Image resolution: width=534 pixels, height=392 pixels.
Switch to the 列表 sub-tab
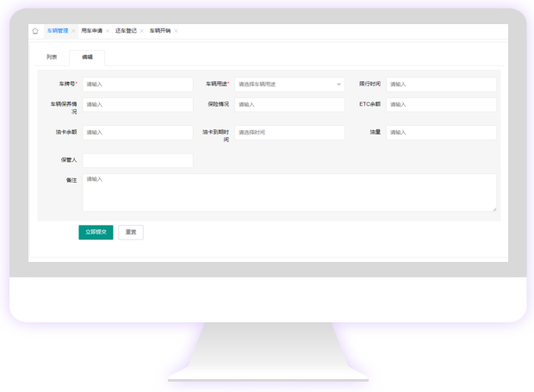click(52, 58)
